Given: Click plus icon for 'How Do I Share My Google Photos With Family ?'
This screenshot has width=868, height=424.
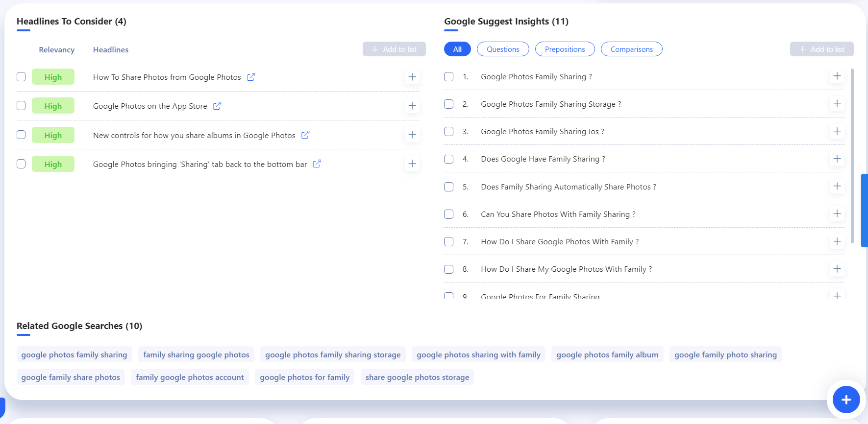Looking at the screenshot, I should [837, 269].
